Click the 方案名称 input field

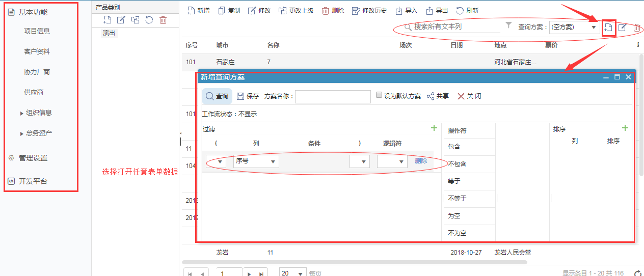click(333, 97)
